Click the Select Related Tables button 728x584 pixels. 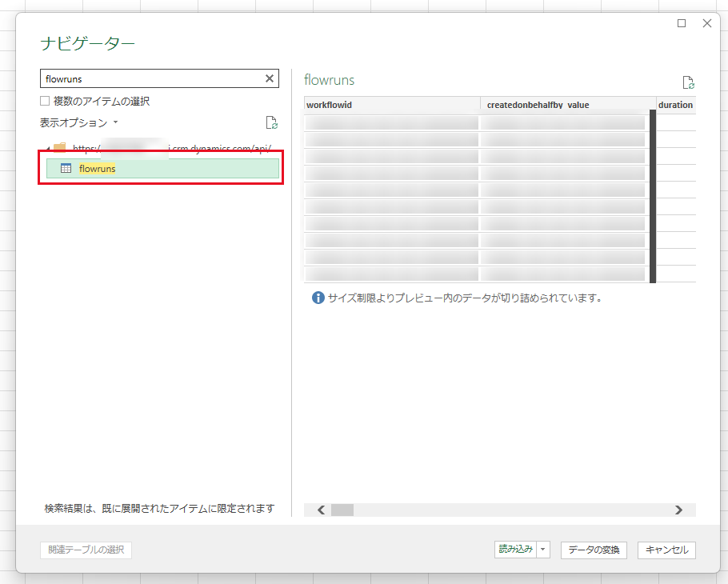[x=86, y=550]
